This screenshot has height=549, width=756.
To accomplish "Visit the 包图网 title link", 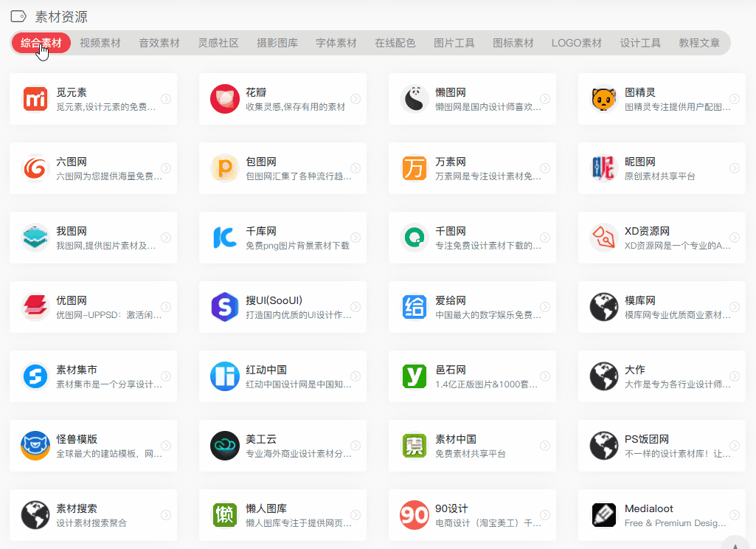I will (261, 162).
